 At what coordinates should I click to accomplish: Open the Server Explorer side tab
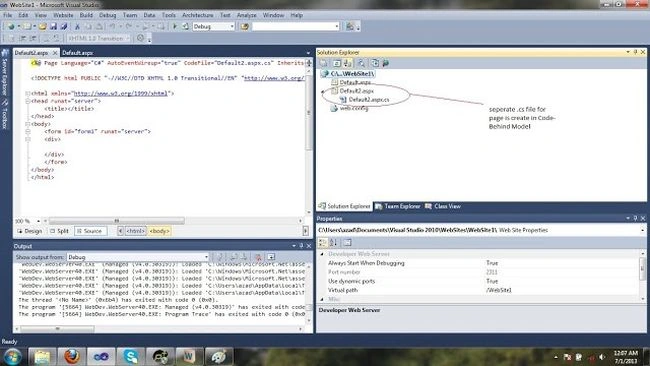[x=5, y=72]
